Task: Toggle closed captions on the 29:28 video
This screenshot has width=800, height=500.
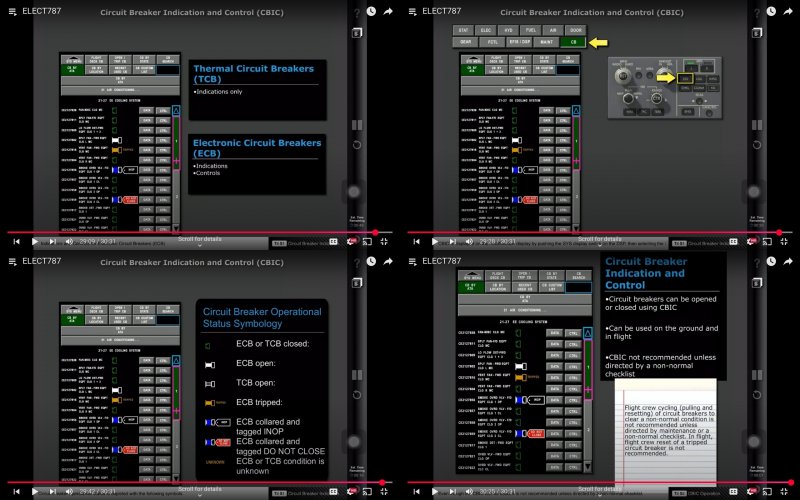Action: pyautogui.click(x=734, y=242)
